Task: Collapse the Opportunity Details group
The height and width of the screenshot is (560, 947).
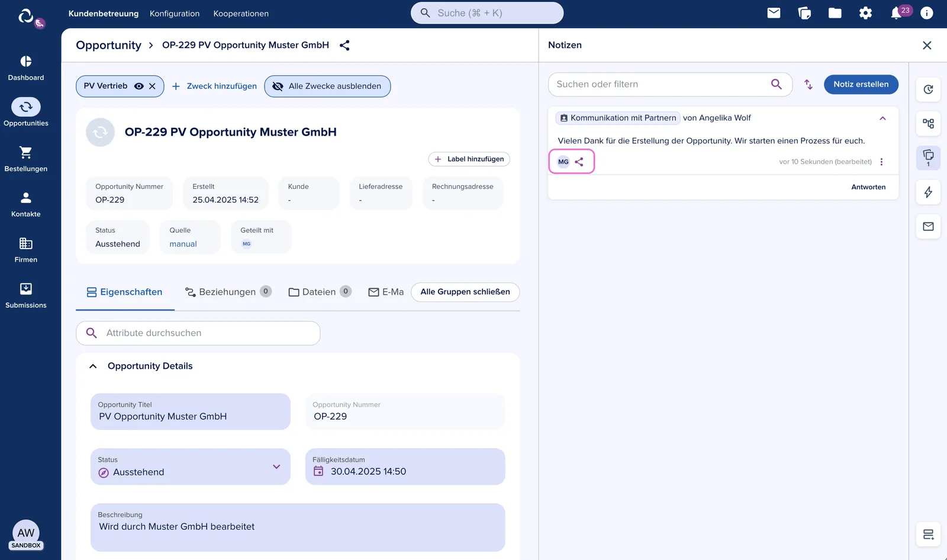Action: click(x=93, y=366)
